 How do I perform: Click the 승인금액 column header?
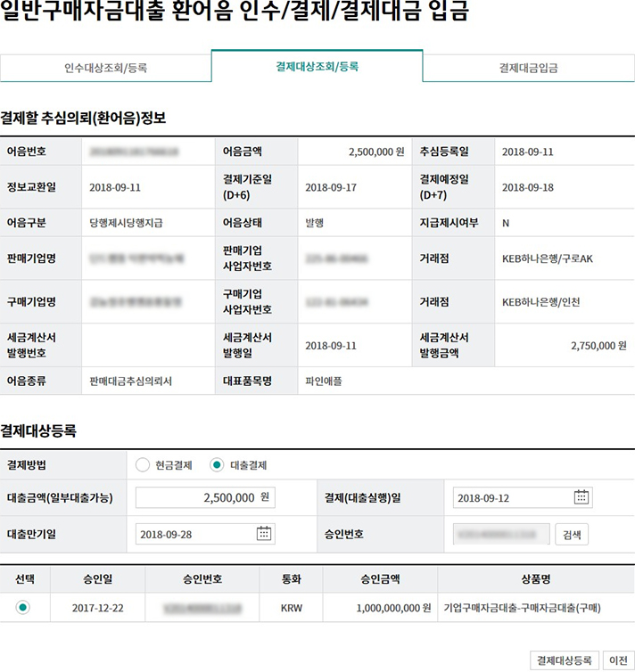[x=383, y=578]
